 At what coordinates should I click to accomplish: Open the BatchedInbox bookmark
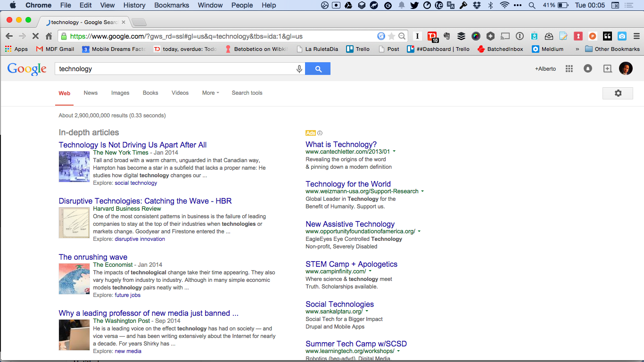tap(500, 49)
